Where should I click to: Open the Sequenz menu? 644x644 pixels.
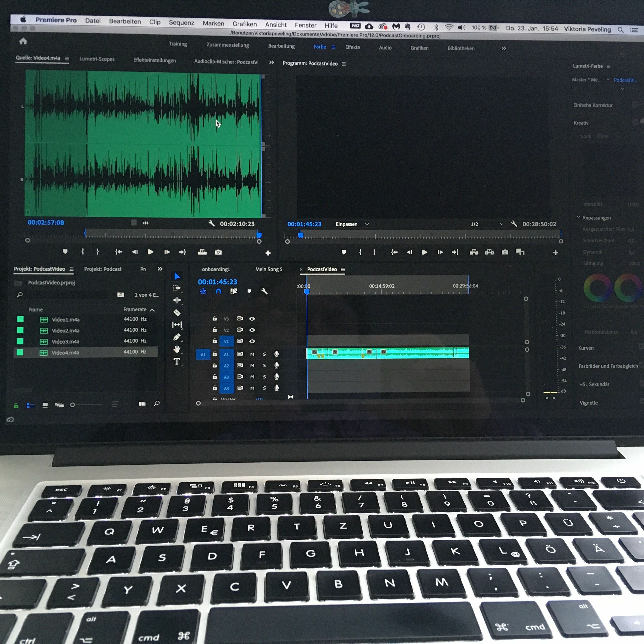(x=181, y=22)
